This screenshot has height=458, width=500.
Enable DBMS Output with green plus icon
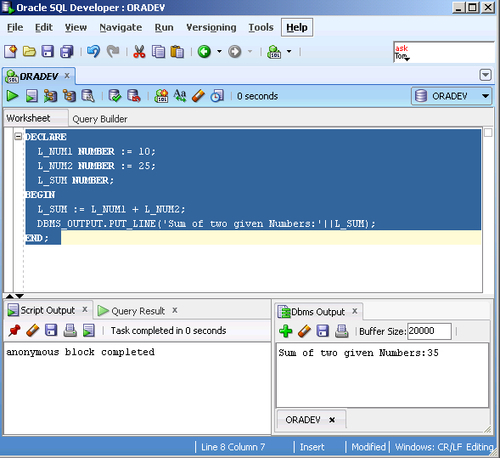pos(286,331)
